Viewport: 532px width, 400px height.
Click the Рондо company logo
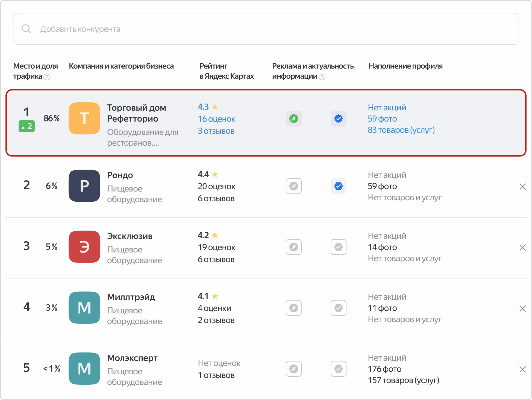pyautogui.click(x=84, y=186)
